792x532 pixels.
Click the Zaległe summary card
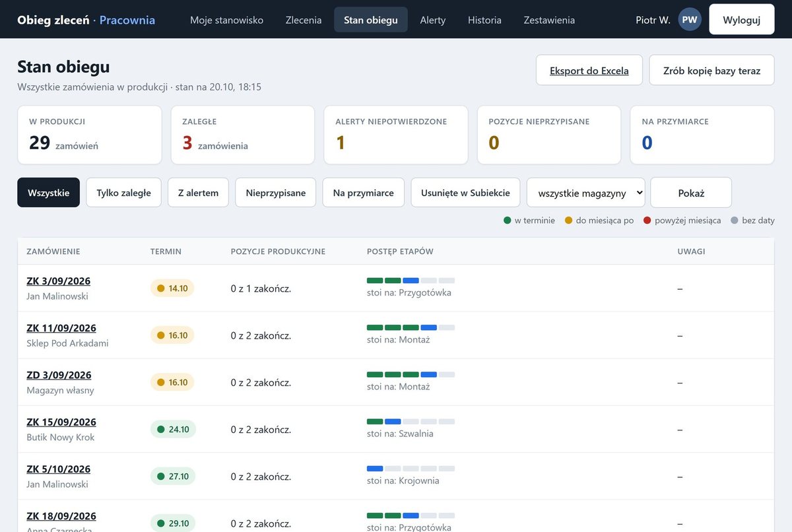point(243,135)
